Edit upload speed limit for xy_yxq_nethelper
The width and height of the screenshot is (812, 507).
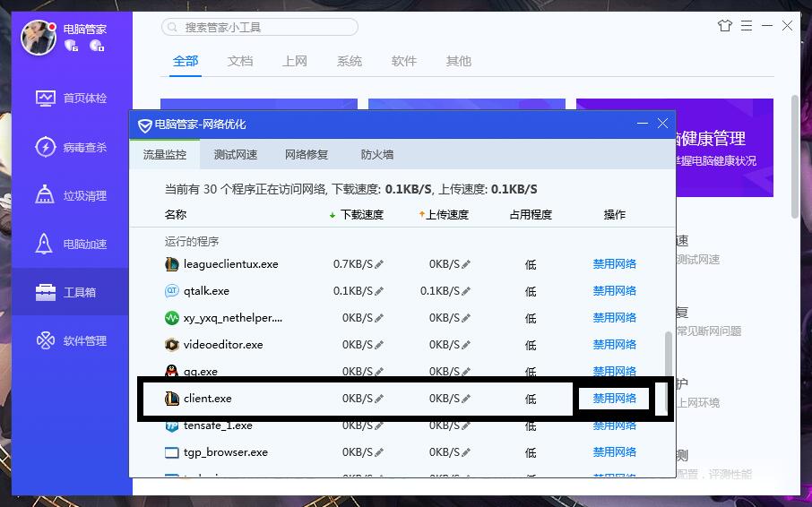pyautogui.click(x=466, y=318)
